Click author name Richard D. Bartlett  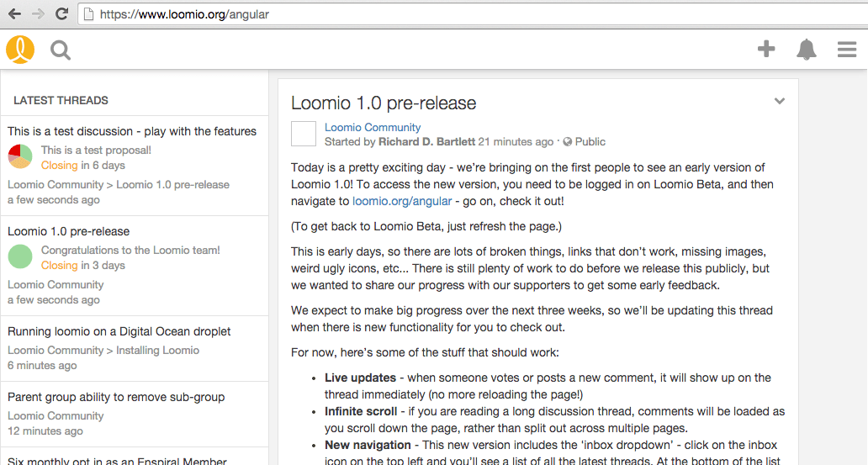(x=426, y=142)
